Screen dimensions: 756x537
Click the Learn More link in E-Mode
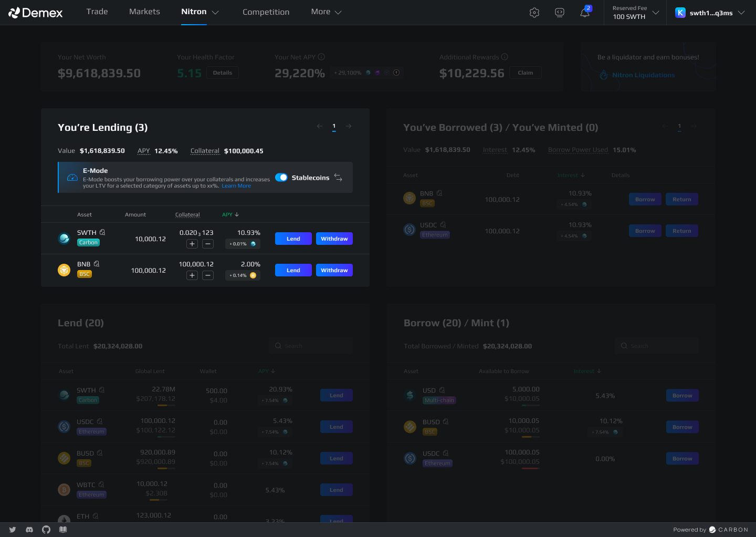(236, 186)
